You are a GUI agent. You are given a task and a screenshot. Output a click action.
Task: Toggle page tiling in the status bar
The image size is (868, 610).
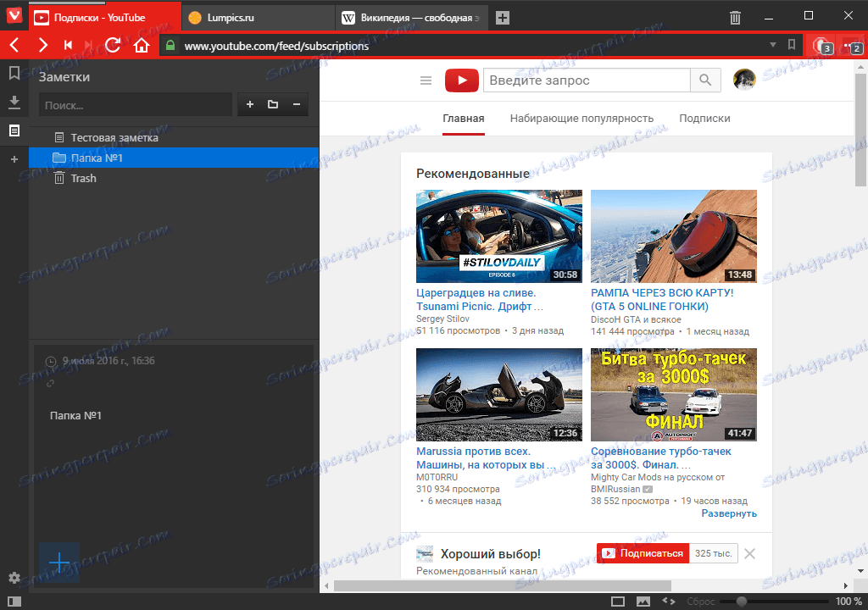tap(618, 602)
